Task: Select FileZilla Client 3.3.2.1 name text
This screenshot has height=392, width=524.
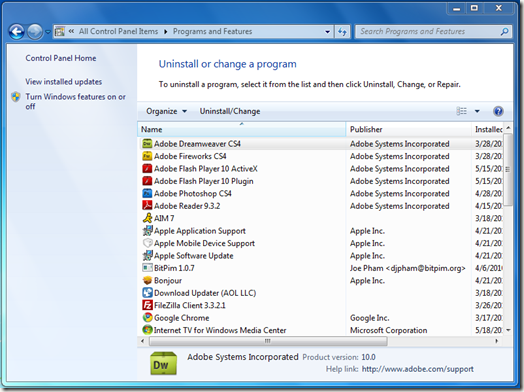Action: pyautogui.click(x=190, y=305)
